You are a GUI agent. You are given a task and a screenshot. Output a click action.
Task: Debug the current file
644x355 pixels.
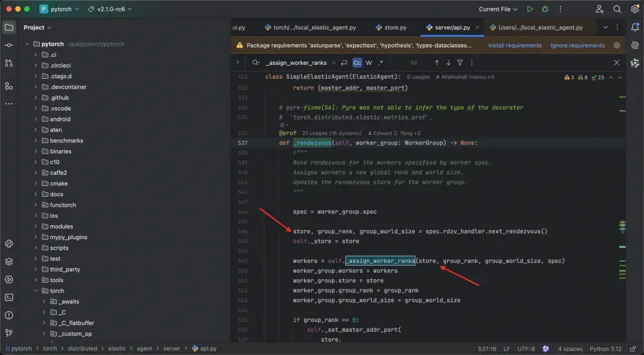(x=545, y=9)
